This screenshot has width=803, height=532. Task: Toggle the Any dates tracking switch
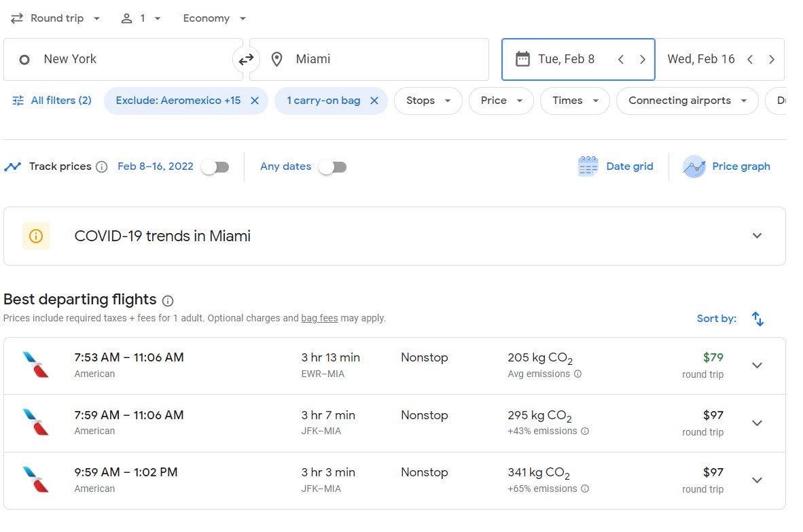pos(333,167)
